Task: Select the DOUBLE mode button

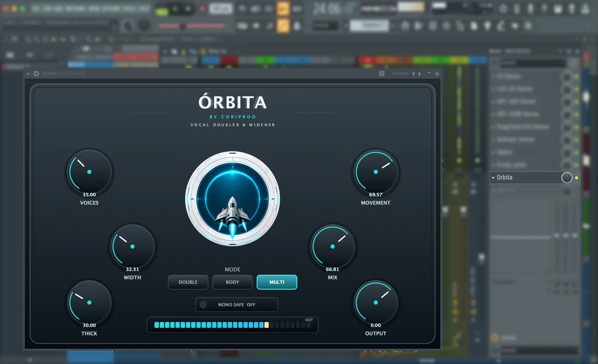Action: pyautogui.click(x=188, y=282)
